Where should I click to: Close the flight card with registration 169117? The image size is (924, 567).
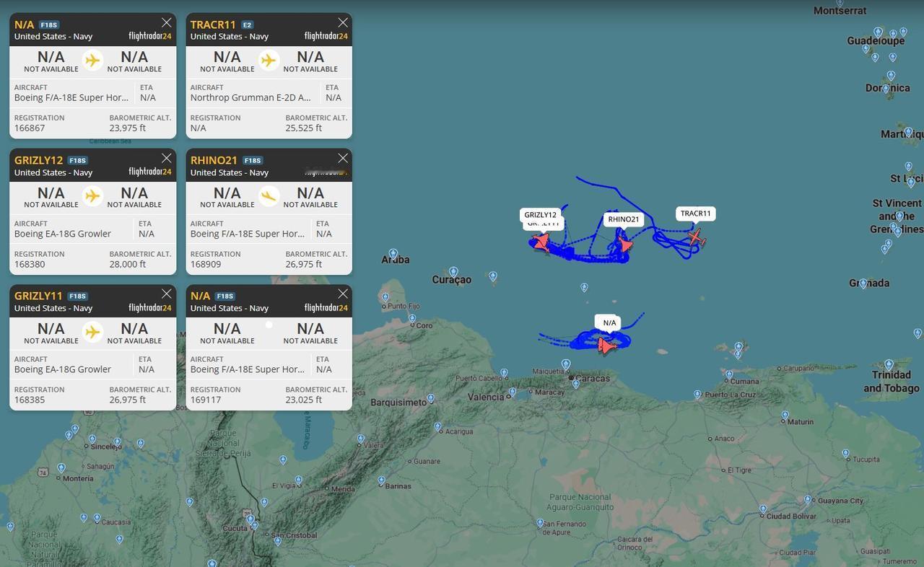(343, 294)
